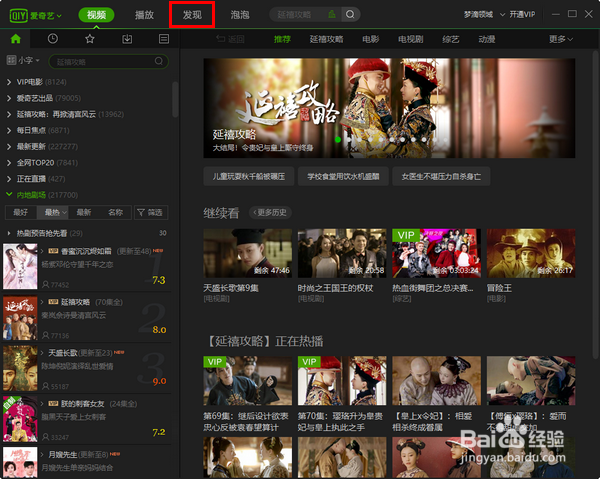The width and height of the screenshot is (600, 479).
Task: Click the 更多历史 button
Action: point(270,212)
